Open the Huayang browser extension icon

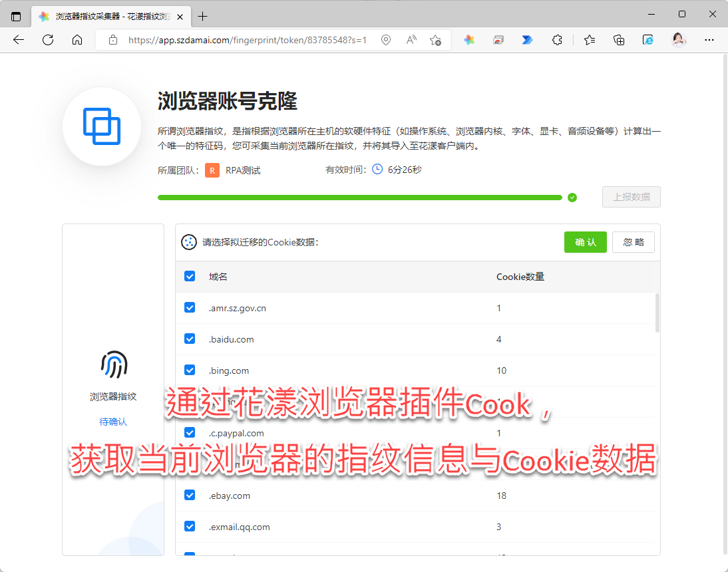tap(469, 40)
